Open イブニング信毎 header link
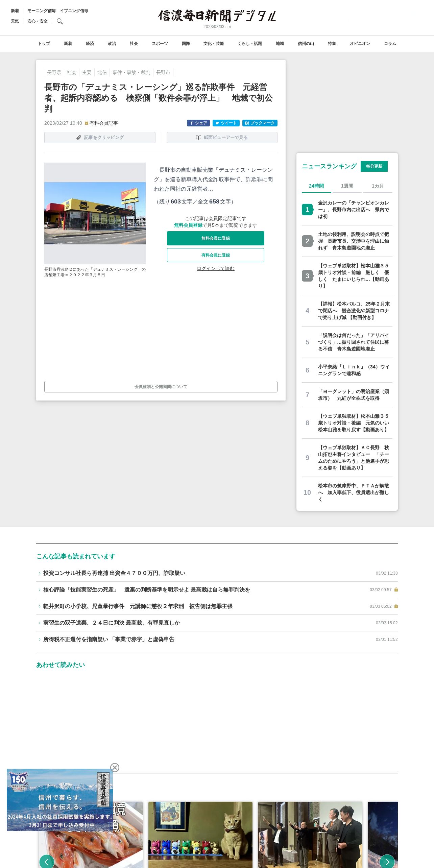Screen dimensions: 434x868 click(x=74, y=11)
